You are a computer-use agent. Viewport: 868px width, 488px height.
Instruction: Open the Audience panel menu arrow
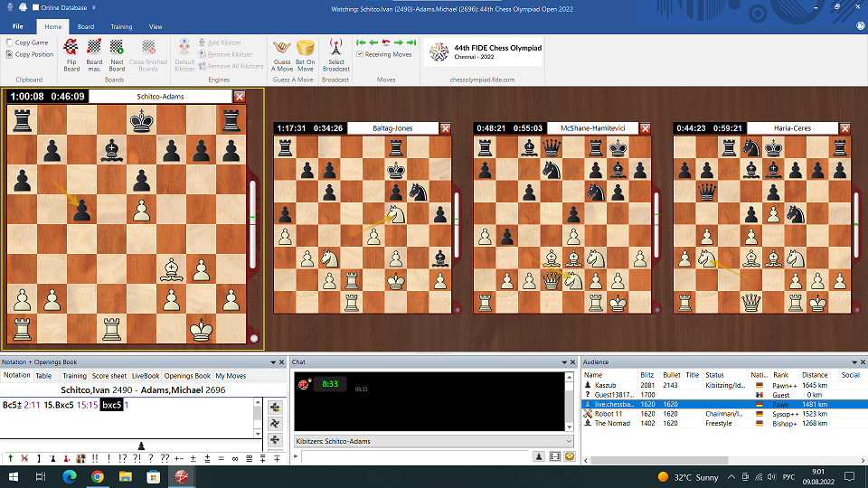click(x=854, y=362)
